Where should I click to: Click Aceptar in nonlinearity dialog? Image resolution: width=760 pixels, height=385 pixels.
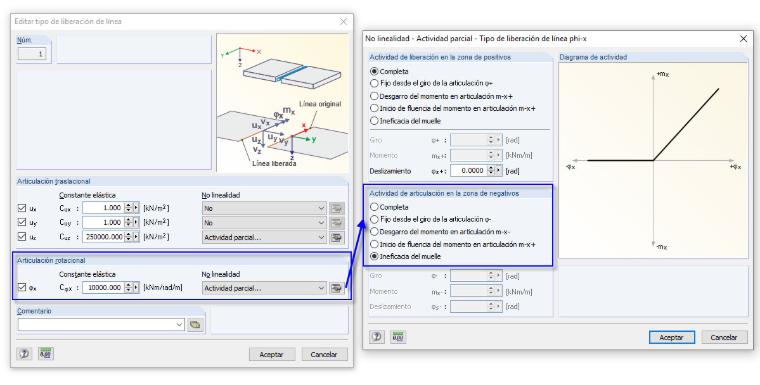672,337
